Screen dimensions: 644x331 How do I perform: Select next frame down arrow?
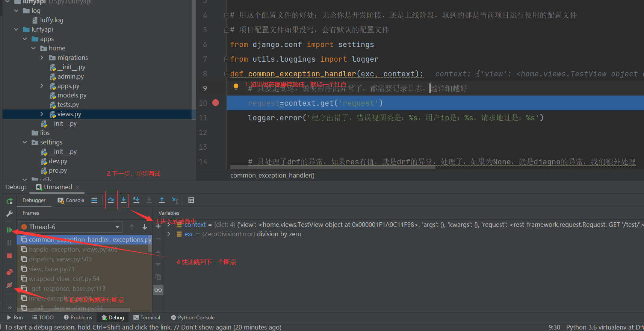click(x=145, y=227)
